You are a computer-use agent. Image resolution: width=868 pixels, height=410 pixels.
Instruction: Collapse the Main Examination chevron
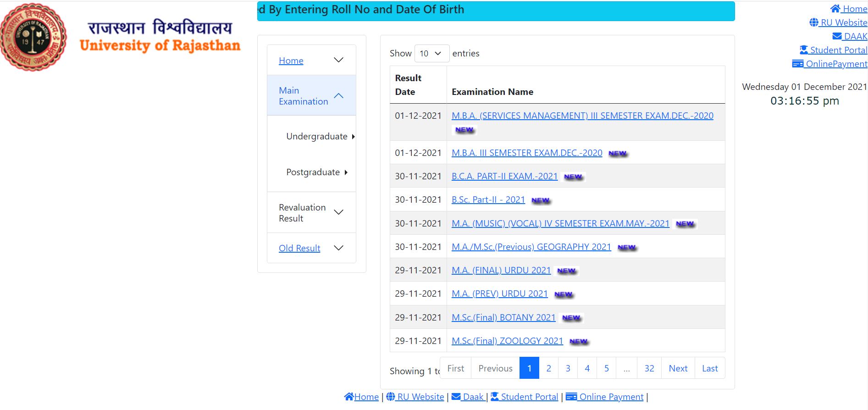pos(338,96)
